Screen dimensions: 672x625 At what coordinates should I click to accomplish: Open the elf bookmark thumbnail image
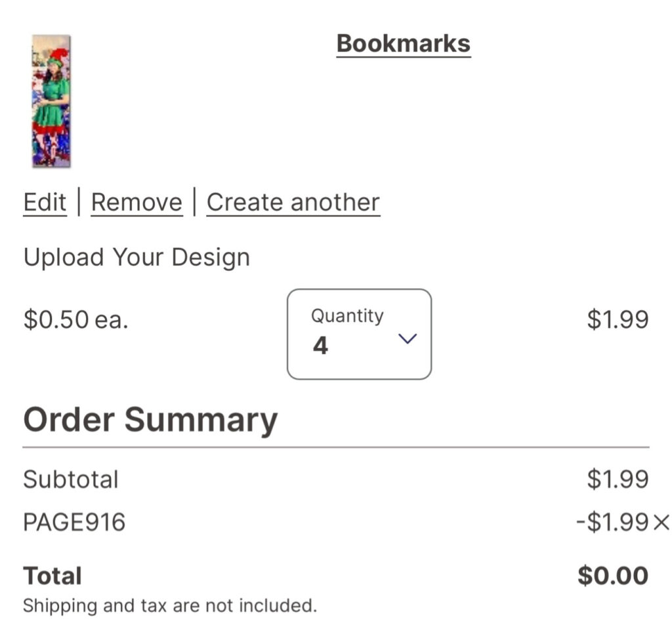click(x=51, y=100)
